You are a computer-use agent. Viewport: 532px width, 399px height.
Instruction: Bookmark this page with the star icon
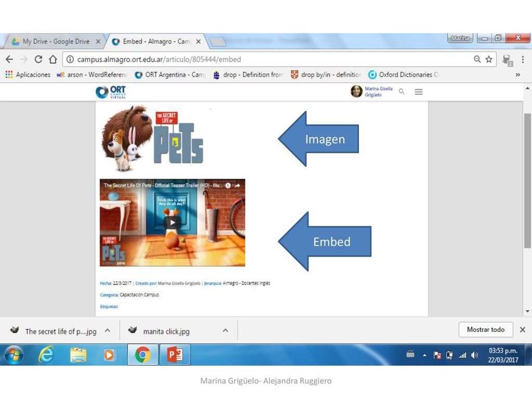pyautogui.click(x=488, y=59)
